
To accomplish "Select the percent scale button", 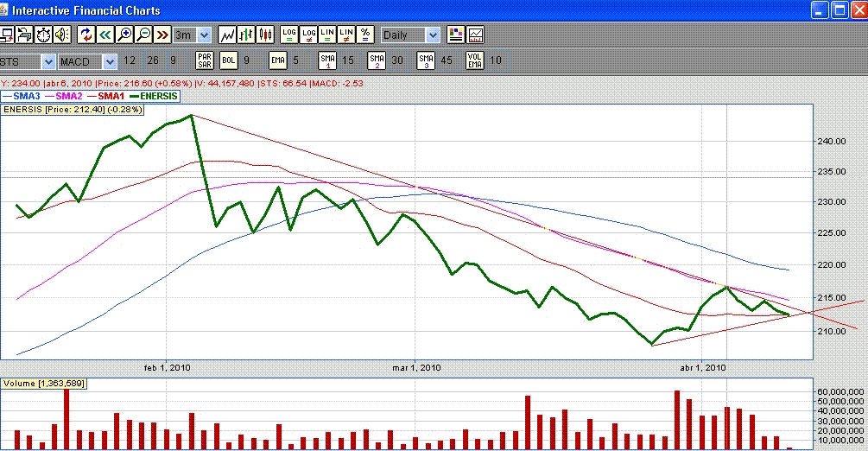I will pos(365,35).
